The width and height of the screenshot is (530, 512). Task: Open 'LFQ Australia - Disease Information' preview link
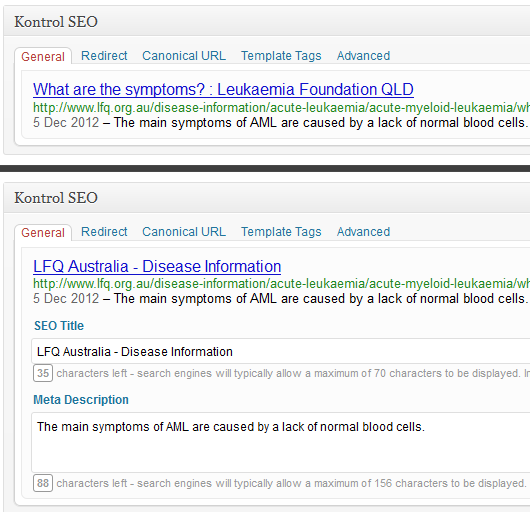point(157,266)
